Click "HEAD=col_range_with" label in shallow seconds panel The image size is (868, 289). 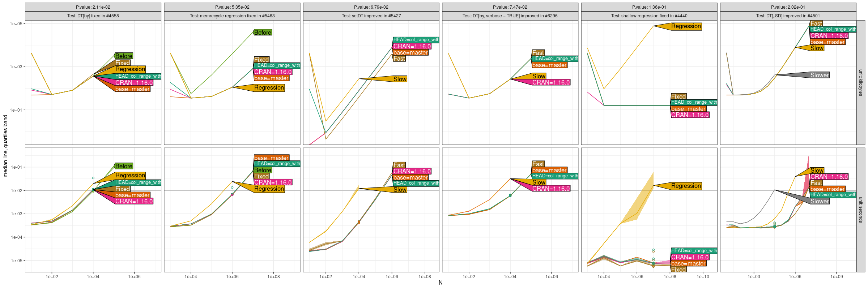pos(694,251)
